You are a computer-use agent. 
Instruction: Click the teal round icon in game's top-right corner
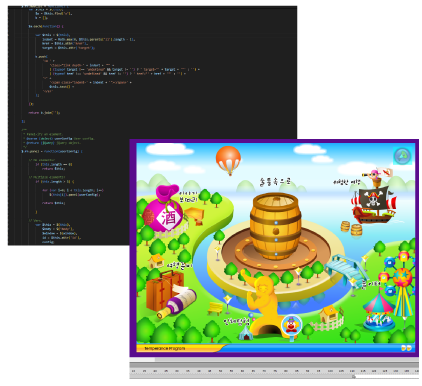pos(402,156)
